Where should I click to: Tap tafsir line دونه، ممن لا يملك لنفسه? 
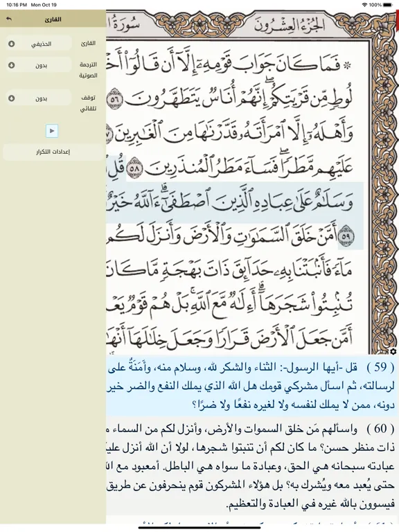(293, 405)
